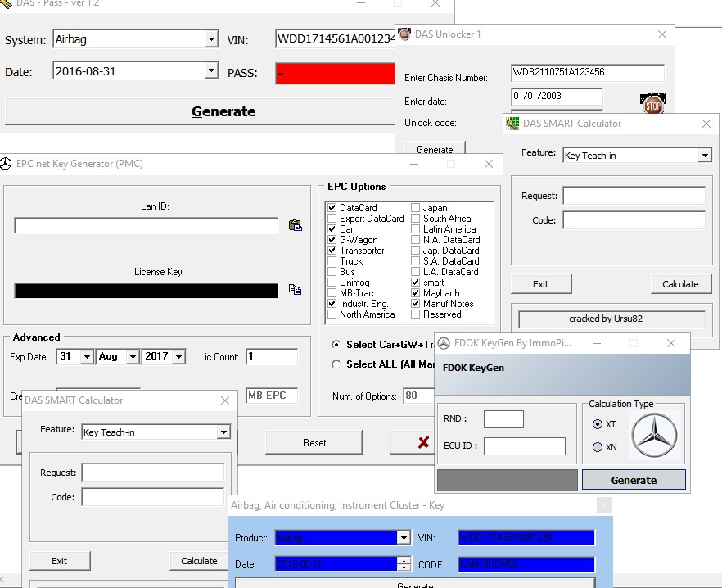This screenshot has width=722, height=588.
Task: Toggle the DataCard checkbox
Action: tap(332, 208)
